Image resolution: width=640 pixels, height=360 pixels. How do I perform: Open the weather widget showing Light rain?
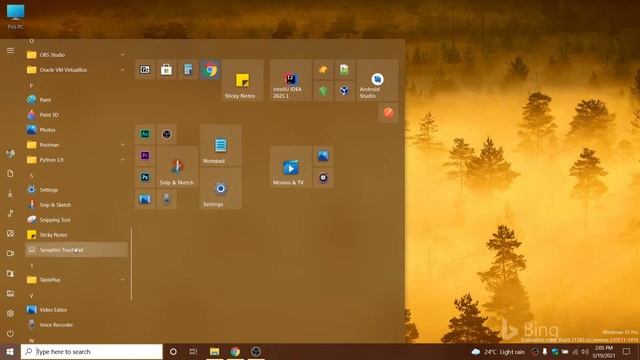pyautogui.click(x=498, y=351)
